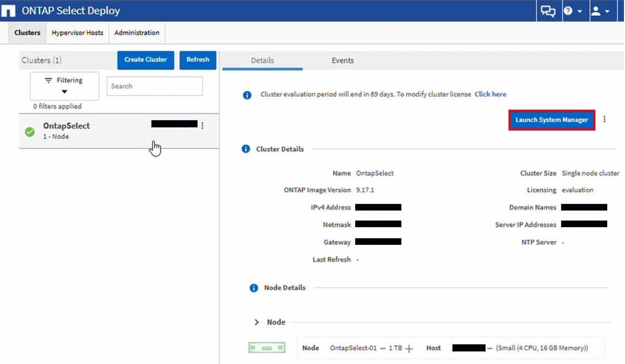Image resolution: width=625 pixels, height=364 pixels.
Task: Follow the Click here license link
Action: click(x=490, y=95)
